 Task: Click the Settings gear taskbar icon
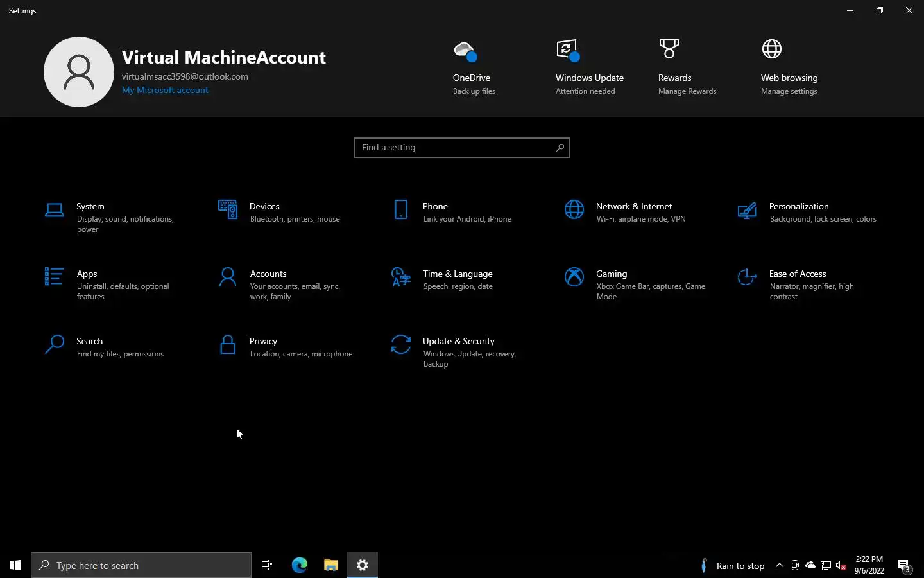[363, 565]
